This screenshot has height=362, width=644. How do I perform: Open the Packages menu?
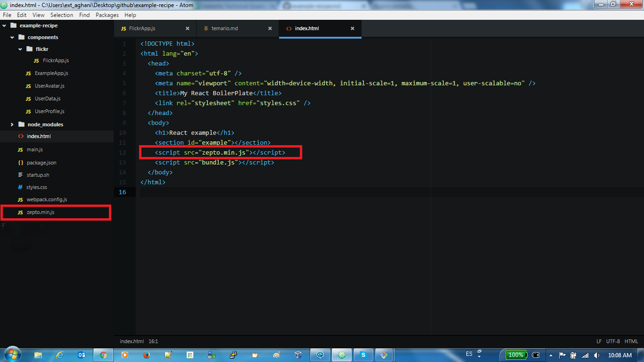point(107,15)
